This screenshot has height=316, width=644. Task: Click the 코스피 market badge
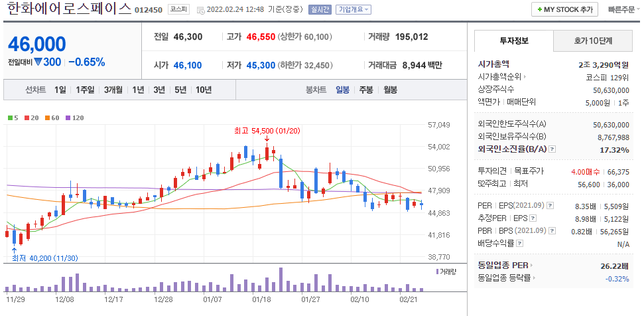point(178,9)
